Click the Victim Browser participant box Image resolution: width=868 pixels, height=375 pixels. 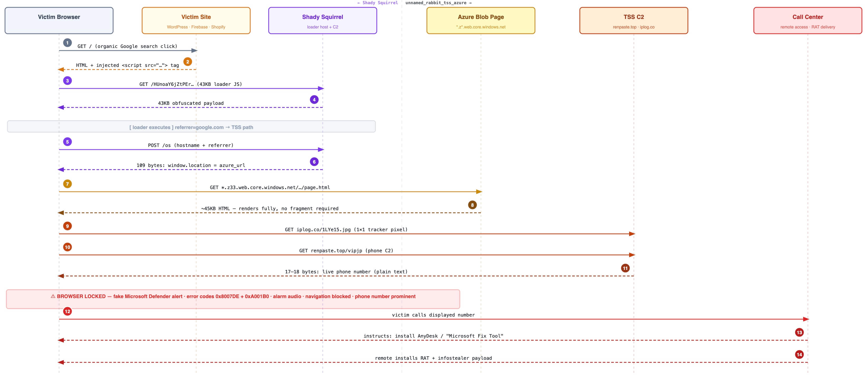coord(59,21)
